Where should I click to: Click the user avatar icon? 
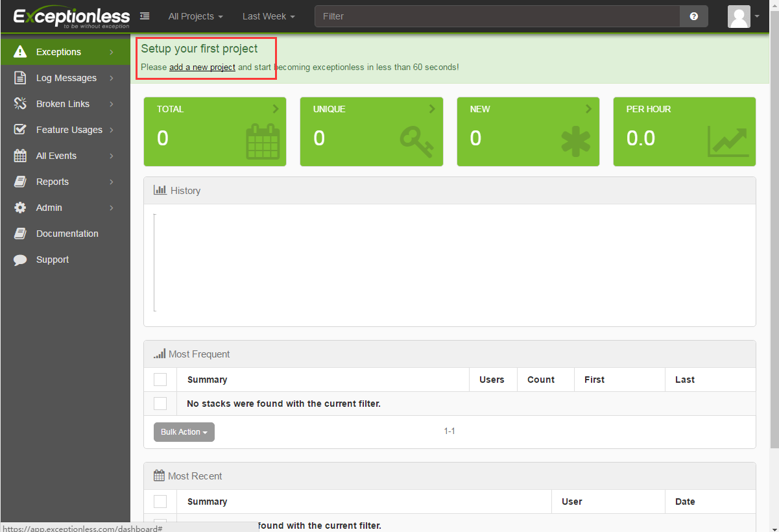[739, 16]
